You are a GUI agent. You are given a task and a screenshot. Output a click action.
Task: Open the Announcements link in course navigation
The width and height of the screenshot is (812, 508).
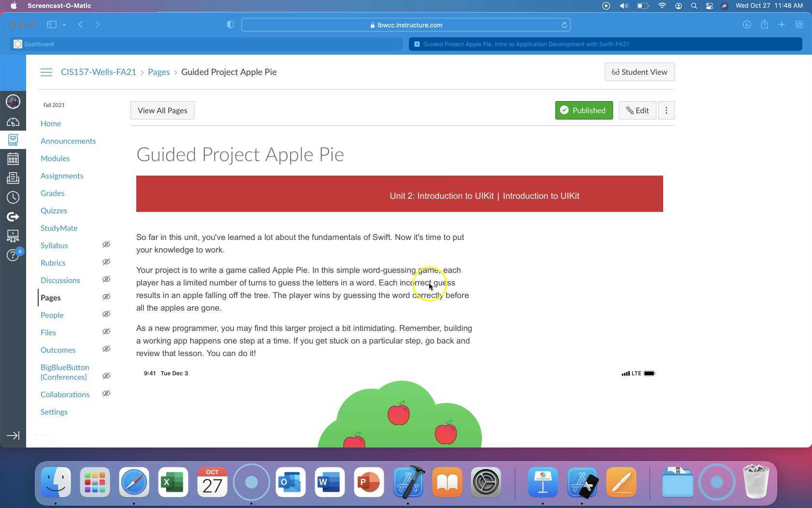pyautogui.click(x=68, y=141)
